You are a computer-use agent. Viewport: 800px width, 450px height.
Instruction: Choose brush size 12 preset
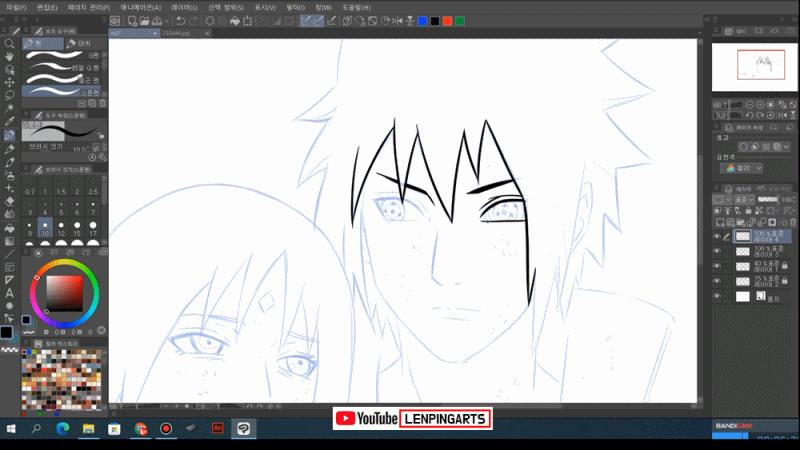(x=61, y=228)
